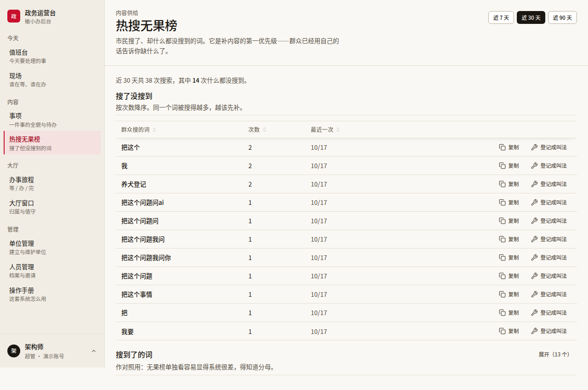Expand the 搜到了的词 section (13 个)

[x=554, y=355]
